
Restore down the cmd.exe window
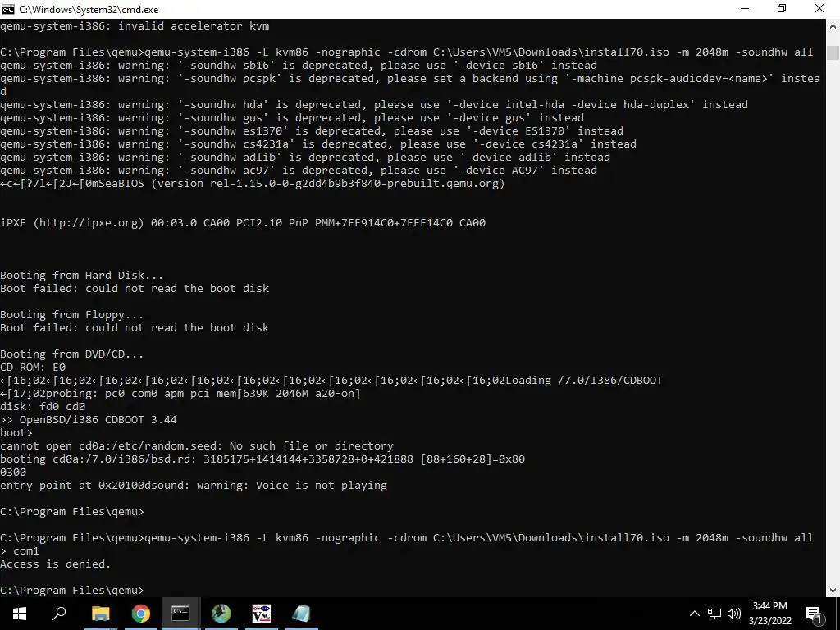[x=782, y=9]
